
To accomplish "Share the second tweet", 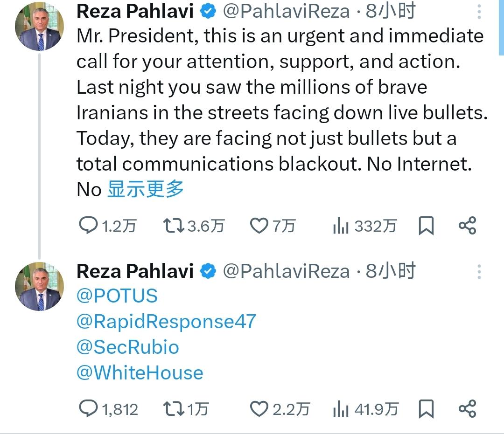I will point(467,409).
